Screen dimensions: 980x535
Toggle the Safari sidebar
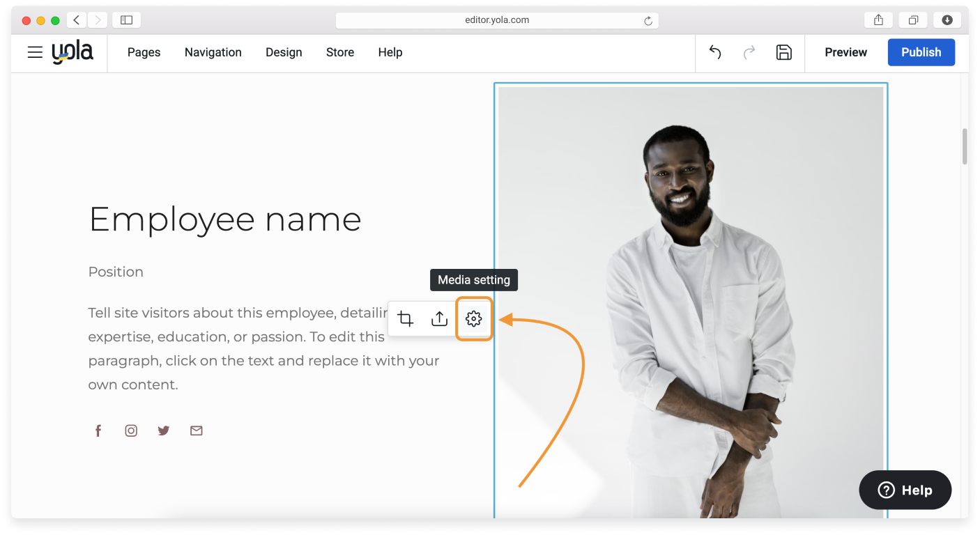click(126, 20)
